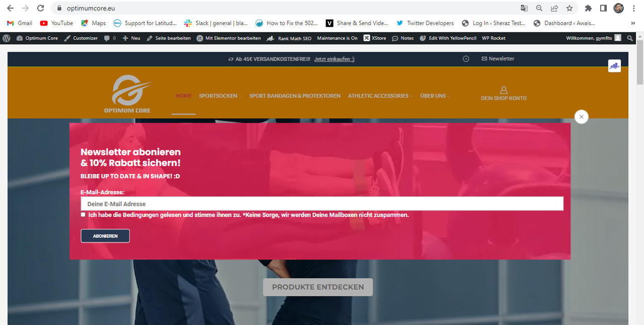Click the Optimum Core logo
Image resolution: width=644 pixels, height=325 pixels.
(x=128, y=94)
